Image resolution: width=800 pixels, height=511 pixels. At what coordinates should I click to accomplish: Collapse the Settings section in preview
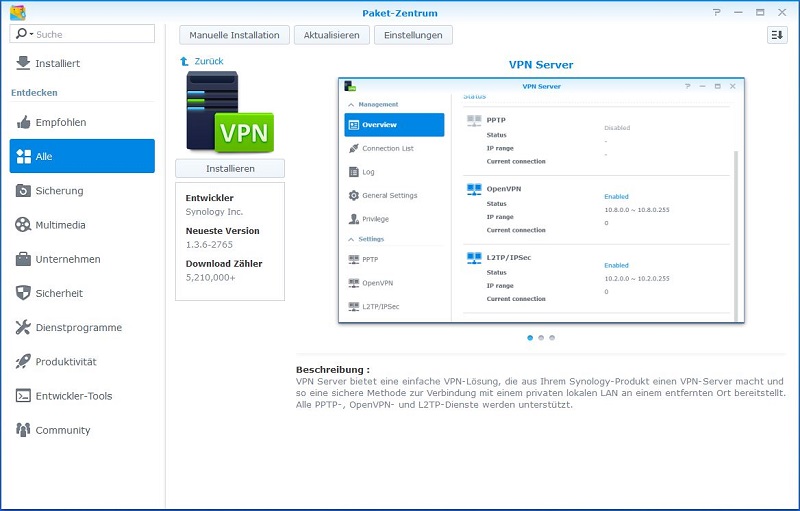[351, 239]
